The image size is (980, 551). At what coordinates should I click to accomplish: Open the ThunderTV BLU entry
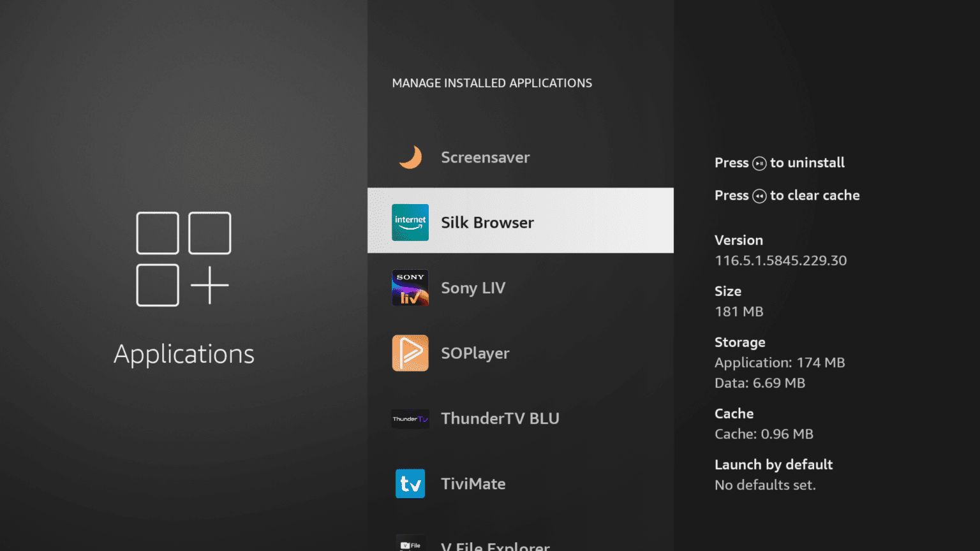pos(520,418)
